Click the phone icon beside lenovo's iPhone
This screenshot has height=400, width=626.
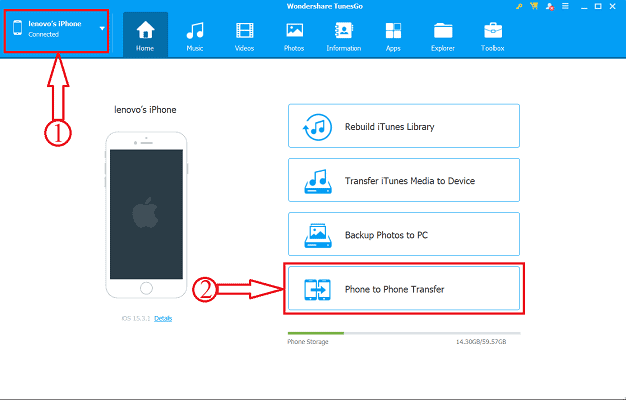(x=17, y=28)
